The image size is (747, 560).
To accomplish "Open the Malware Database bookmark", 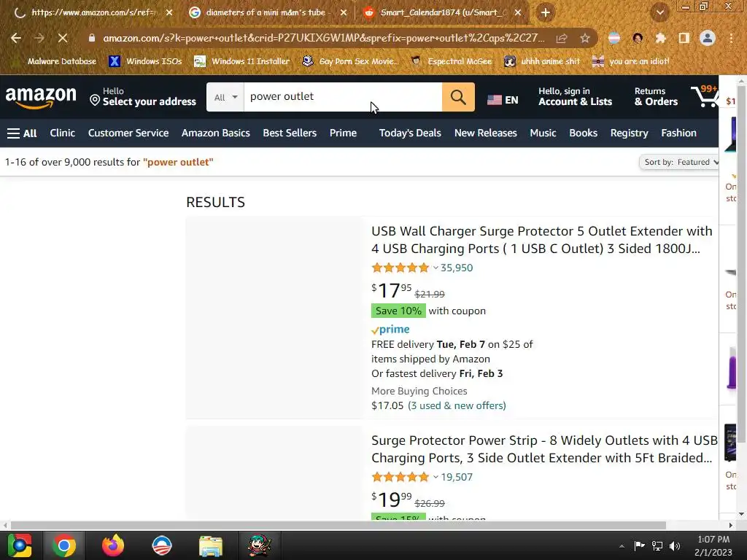I will [54, 61].
